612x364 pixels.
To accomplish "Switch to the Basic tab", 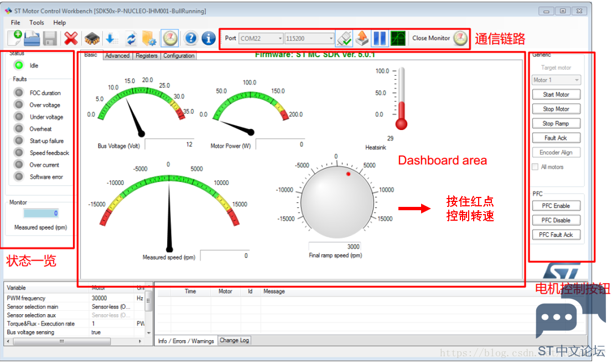I will pyautogui.click(x=91, y=55).
